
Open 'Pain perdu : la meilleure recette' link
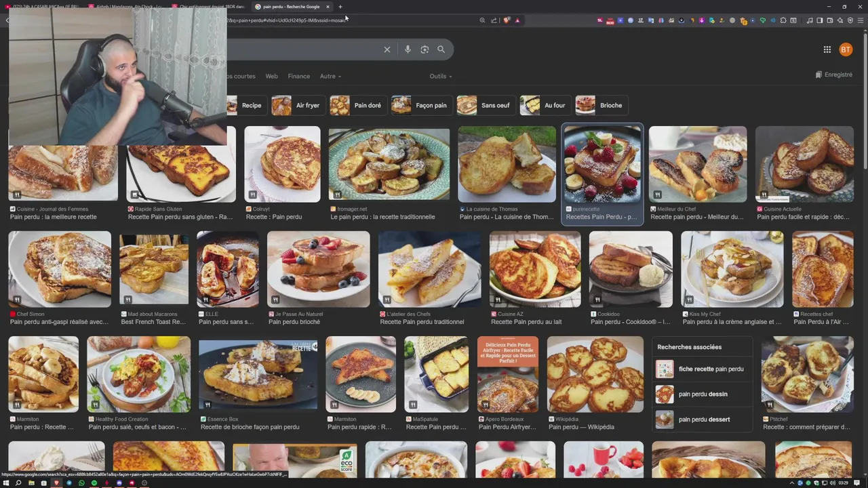(x=54, y=217)
